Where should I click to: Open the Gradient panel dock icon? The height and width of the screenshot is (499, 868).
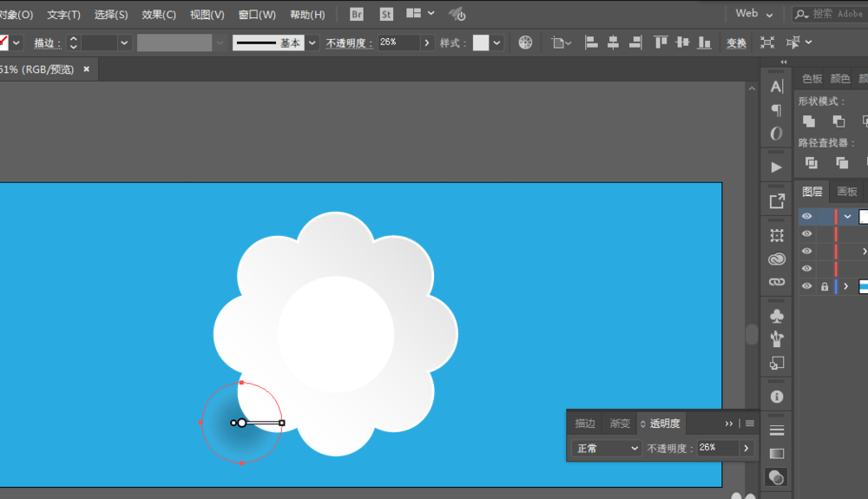coord(777,454)
